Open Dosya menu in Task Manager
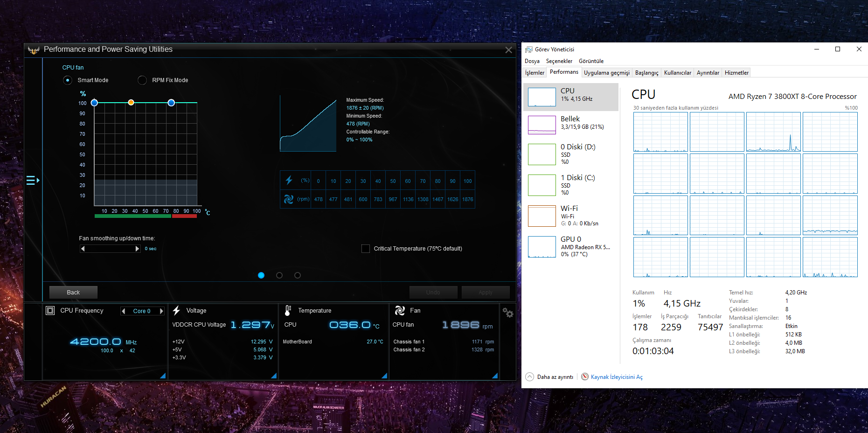The image size is (868, 433). [532, 61]
